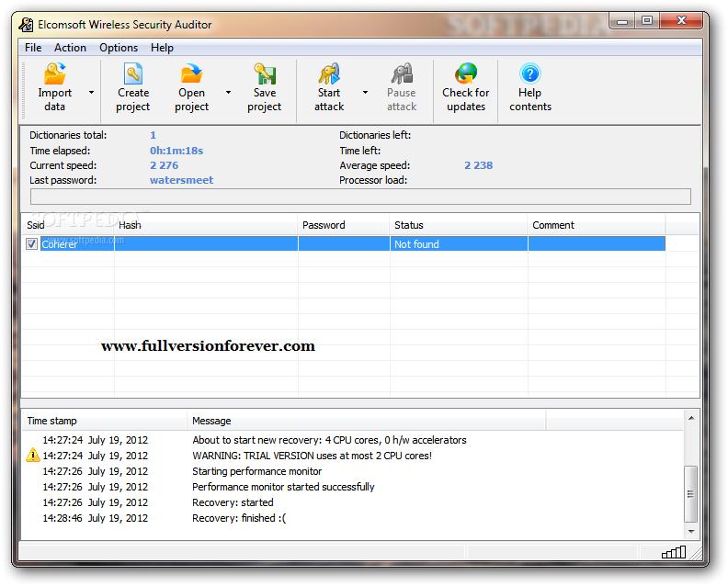Minimize the Wireless Security Auditor window
The height and width of the screenshot is (586, 728).
pos(622,21)
